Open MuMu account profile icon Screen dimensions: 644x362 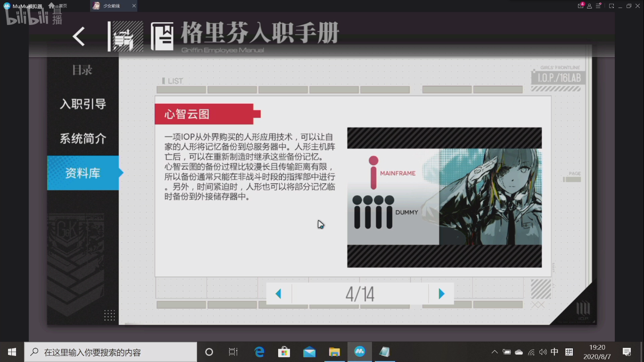(589, 6)
